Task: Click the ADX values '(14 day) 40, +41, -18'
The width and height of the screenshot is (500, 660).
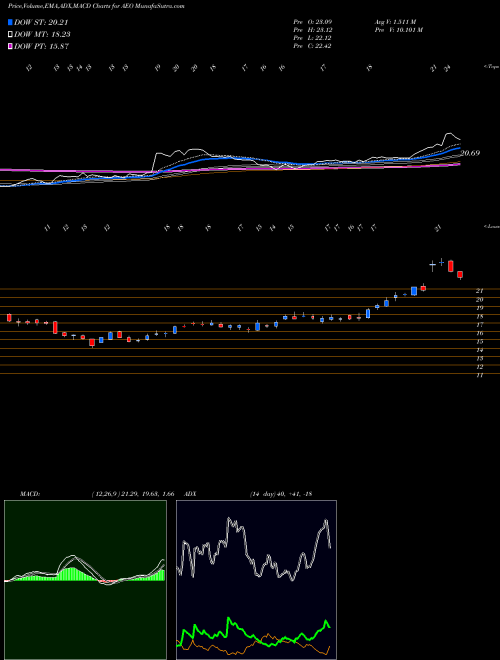Action: coord(281,494)
